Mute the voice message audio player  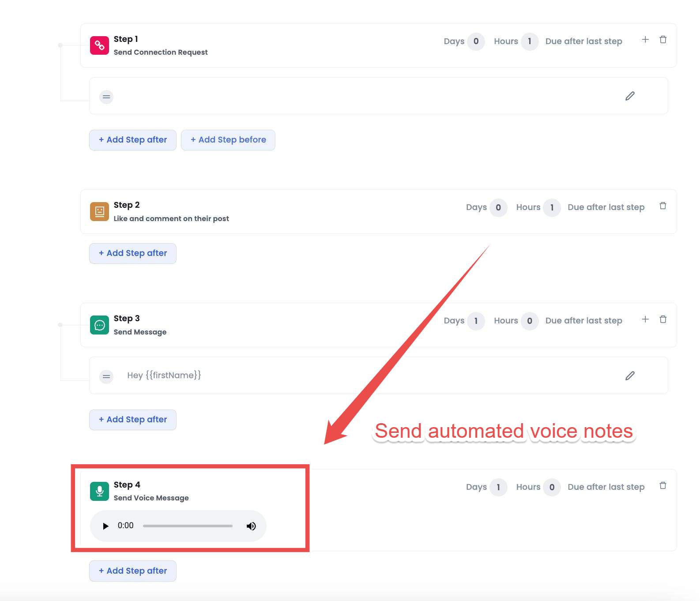[x=251, y=526]
